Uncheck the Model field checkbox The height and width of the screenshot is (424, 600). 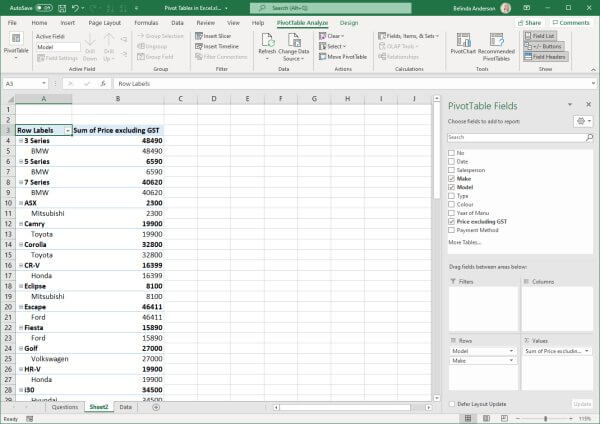click(452, 187)
